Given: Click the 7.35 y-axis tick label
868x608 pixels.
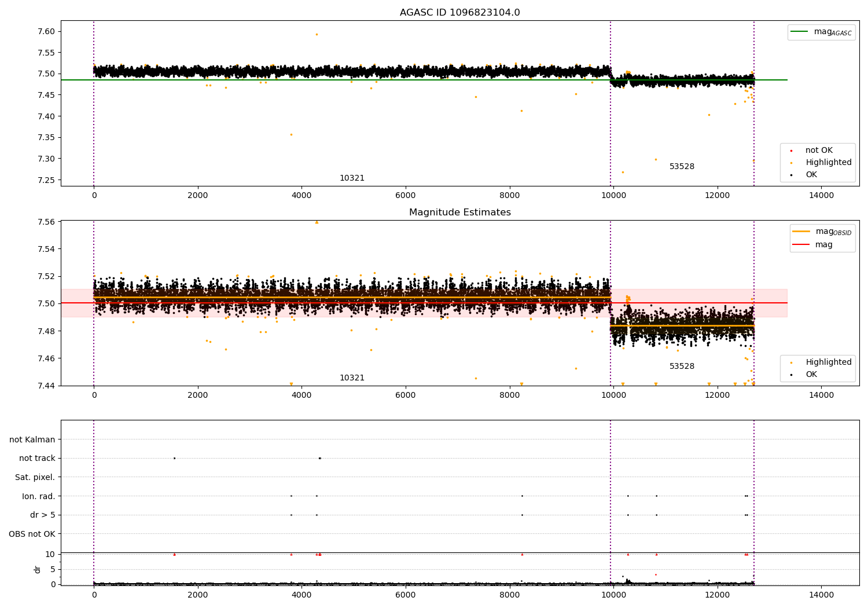Looking at the screenshot, I should [45, 138].
